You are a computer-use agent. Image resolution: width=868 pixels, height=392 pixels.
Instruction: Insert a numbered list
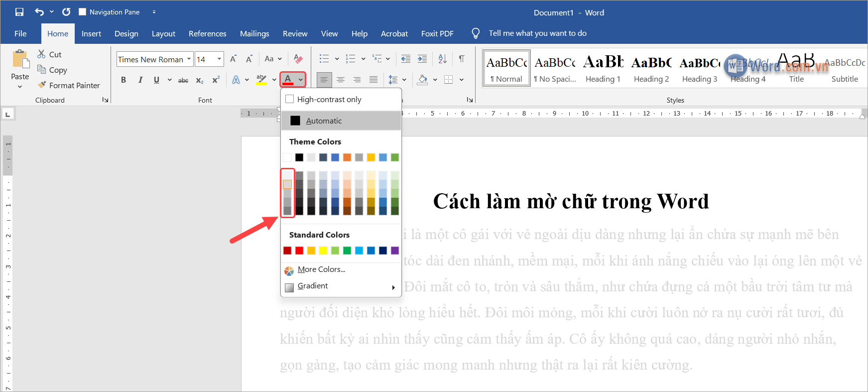(351, 59)
